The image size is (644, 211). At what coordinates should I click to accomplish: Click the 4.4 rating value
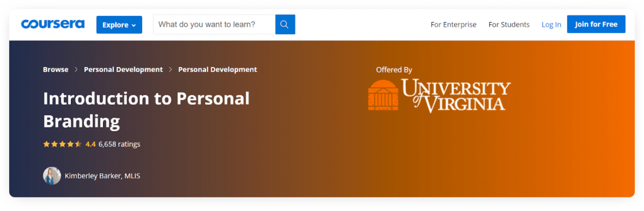[91, 144]
